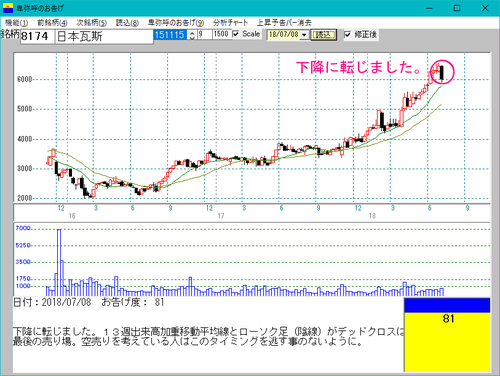Image resolution: width=500 pixels, height=376 pixels.
Task: Open the 18/07/08 date dropdown
Action: [304, 35]
